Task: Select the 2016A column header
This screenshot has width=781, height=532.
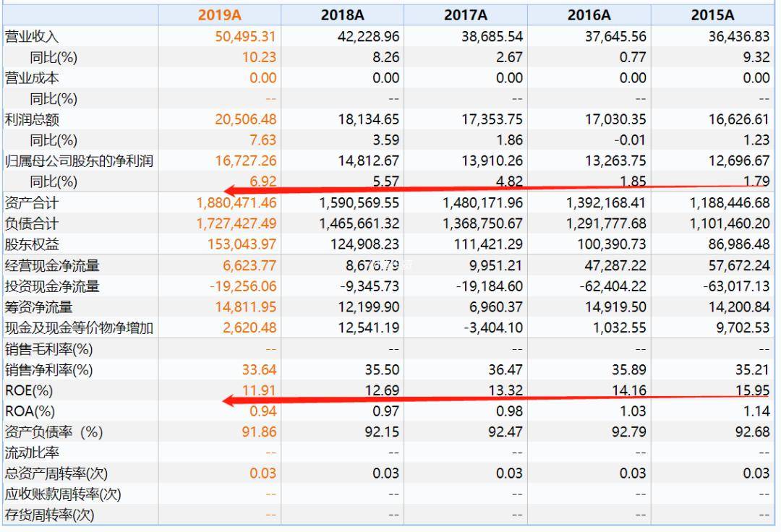Action: coord(589,15)
